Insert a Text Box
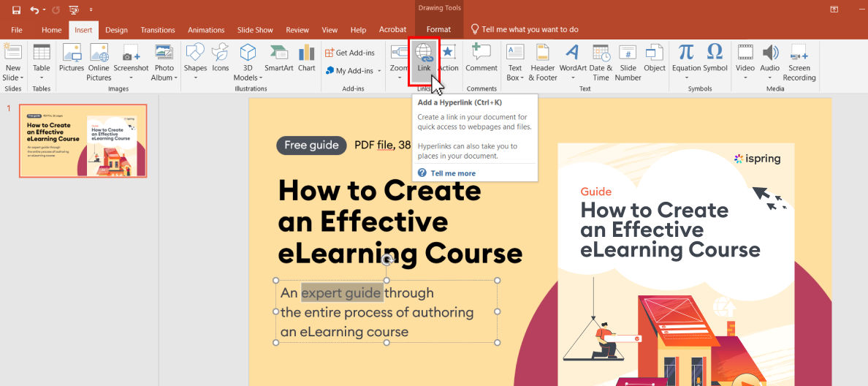This screenshot has width=868, height=386. [x=515, y=62]
